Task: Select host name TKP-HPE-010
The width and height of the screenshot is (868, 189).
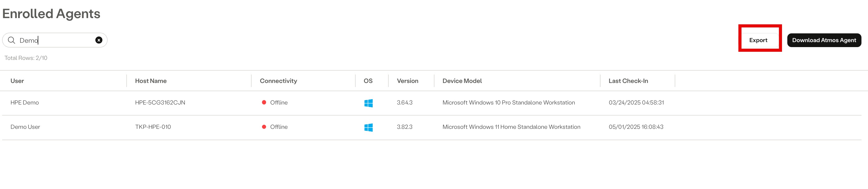Action: click(x=153, y=127)
